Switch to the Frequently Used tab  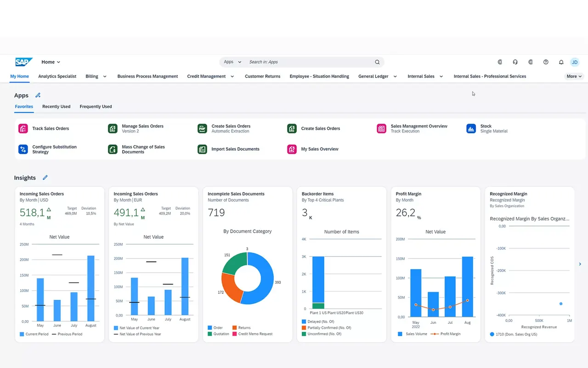point(96,107)
